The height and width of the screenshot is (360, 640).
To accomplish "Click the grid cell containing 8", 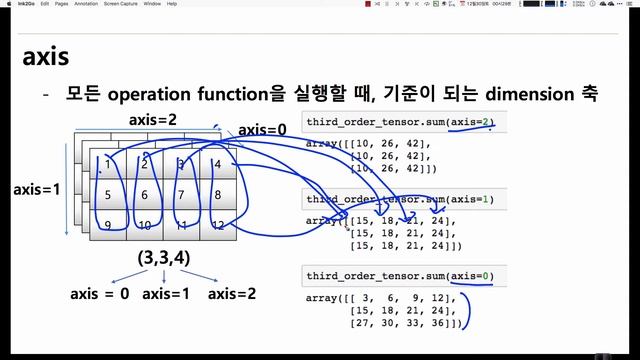I will [x=218, y=194].
